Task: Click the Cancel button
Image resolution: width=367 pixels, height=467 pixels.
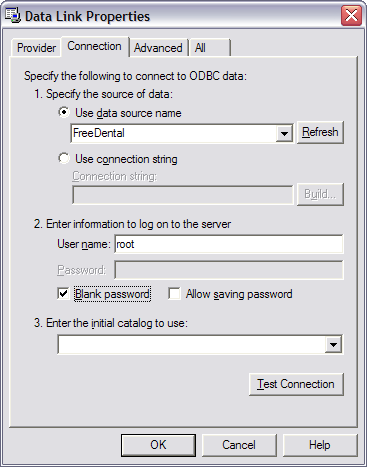Action: (239, 445)
